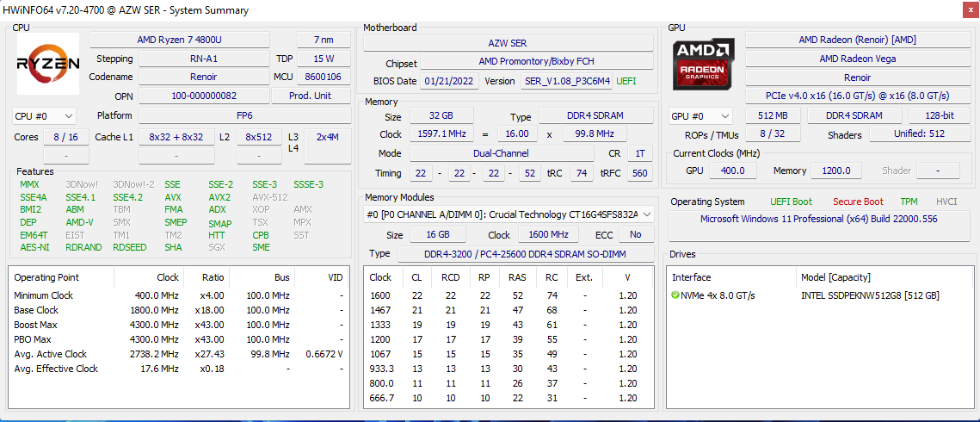Click the NVMe 4x 8.0 GT/s interface entry
The height and width of the screenshot is (422, 980).
[x=718, y=295]
